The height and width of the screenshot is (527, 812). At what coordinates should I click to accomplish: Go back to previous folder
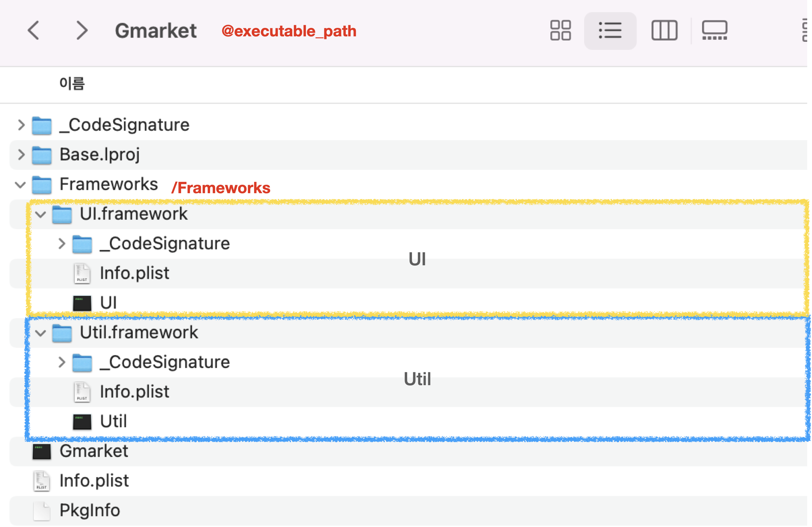point(33,31)
